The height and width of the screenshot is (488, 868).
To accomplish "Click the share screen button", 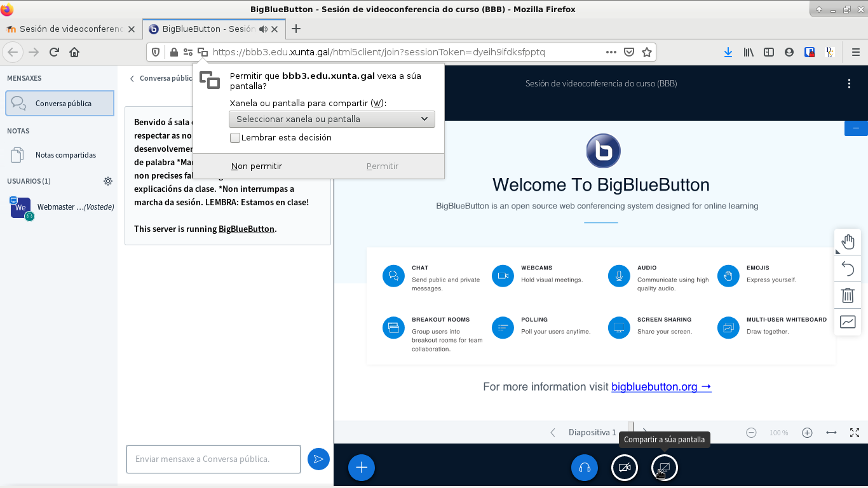I will 664,468.
